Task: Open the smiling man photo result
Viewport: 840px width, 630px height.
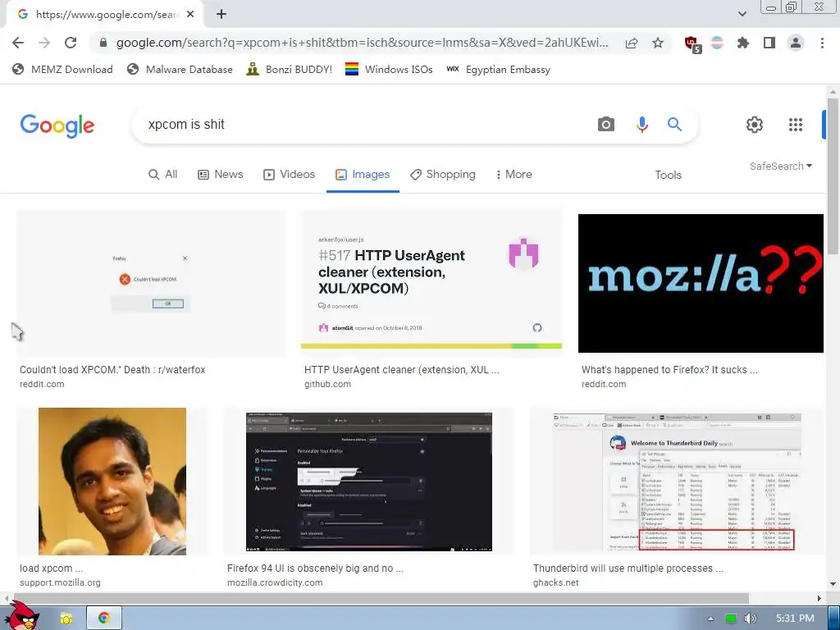Action: [x=112, y=481]
